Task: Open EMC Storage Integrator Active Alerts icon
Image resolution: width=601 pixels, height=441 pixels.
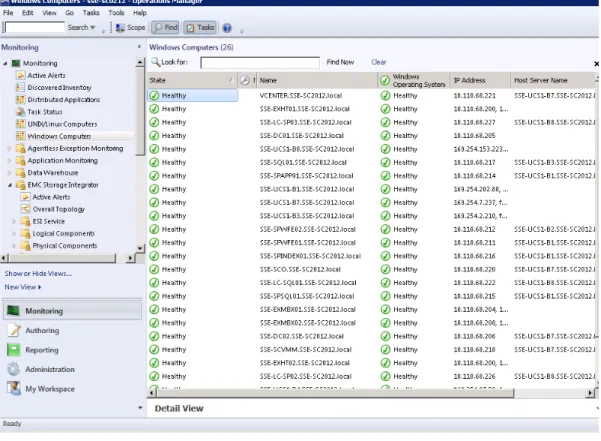Action: click(26, 197)
